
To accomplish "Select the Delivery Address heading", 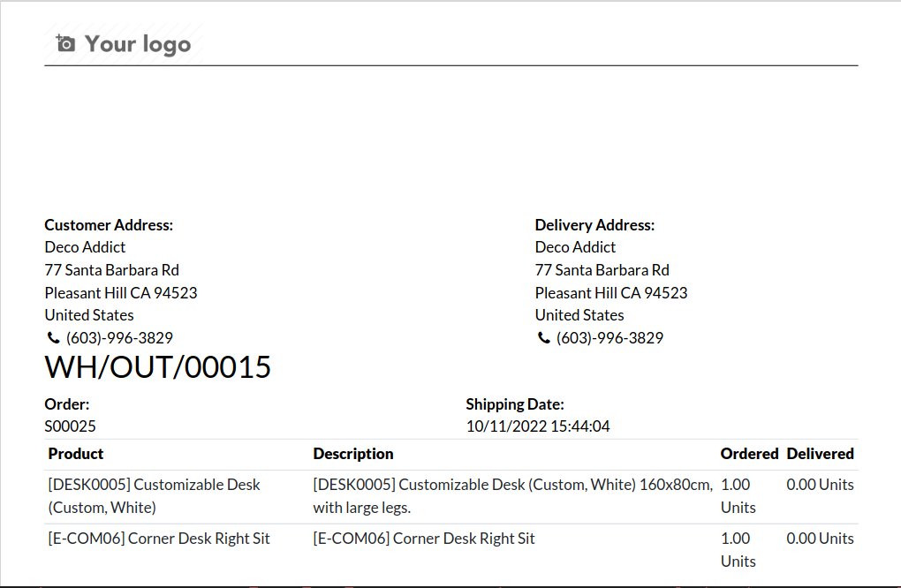I will 594,225.
